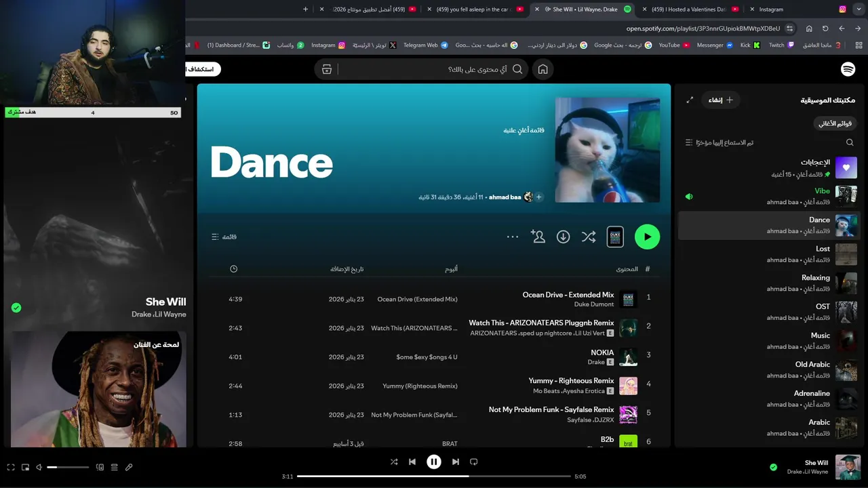Open the Relaxing playlist
Screen dimensions: 868x488
tap(768, 283)
